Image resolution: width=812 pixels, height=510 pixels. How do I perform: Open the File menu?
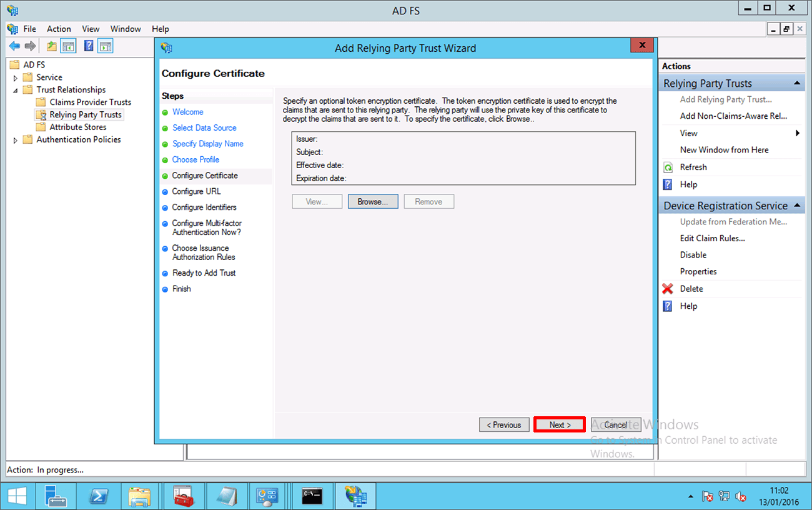(x=30, y=29)
